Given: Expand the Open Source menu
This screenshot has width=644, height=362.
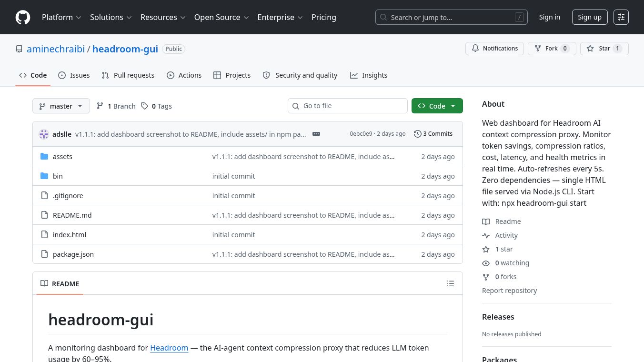Looking at the screenshot, I should (x=221, y=17).
